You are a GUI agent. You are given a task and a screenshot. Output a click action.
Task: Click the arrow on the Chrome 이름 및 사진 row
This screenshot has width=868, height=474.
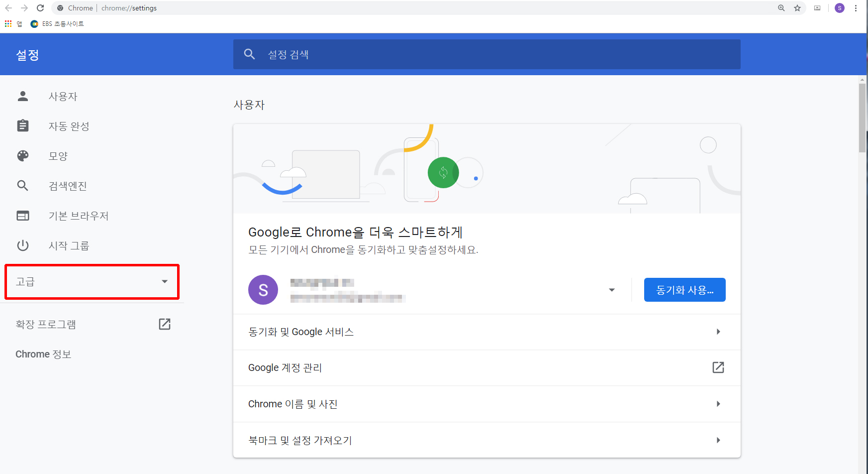coord(718,404)
